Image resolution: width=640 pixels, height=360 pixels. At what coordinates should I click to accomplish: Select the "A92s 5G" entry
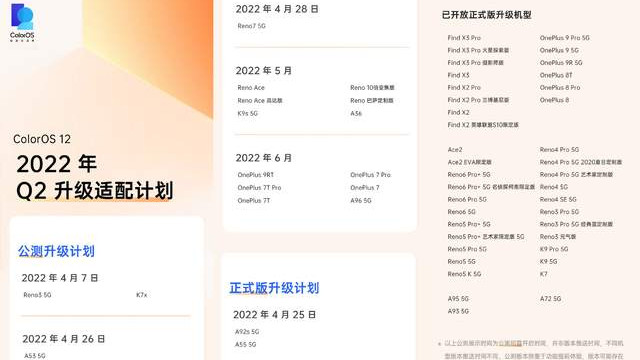[x=247, y=332]
